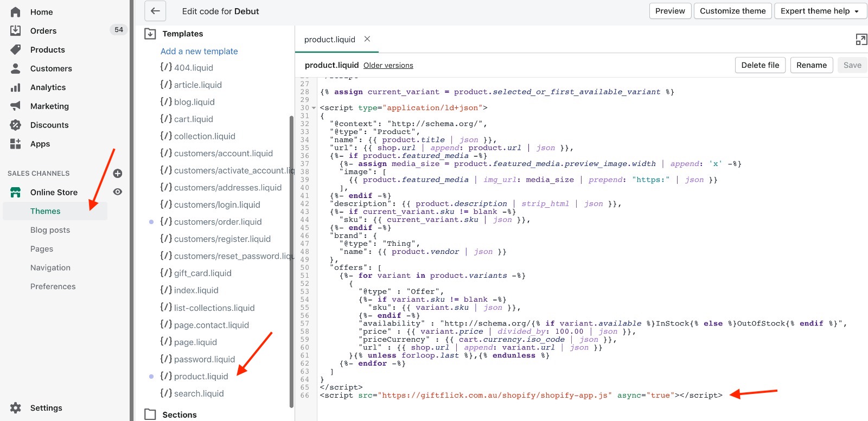The height and width of the screenshot is (421, 868).
Task: View online store with eye icon
Action: [x=118, y=192]
